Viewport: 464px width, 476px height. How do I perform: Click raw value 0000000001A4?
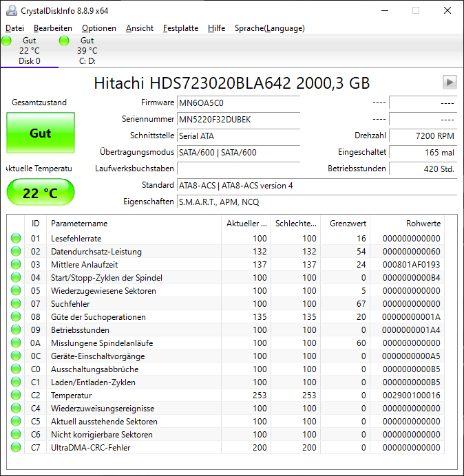click(411, 330)
